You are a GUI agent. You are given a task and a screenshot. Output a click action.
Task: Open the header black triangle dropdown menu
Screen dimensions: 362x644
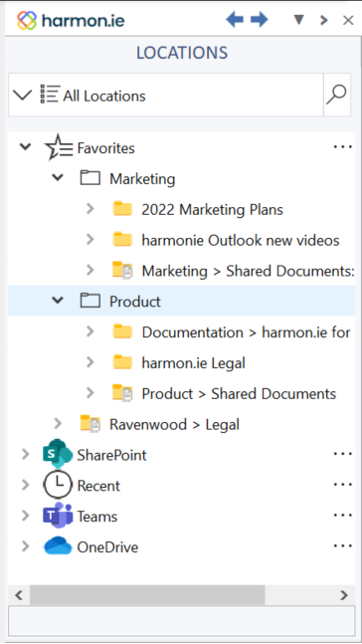coord(298,20)
